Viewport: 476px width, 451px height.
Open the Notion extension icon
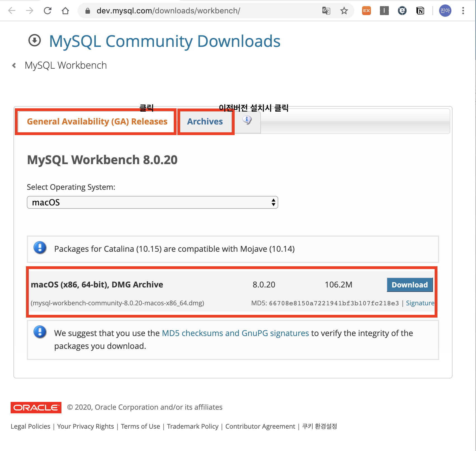pos(420,11)
